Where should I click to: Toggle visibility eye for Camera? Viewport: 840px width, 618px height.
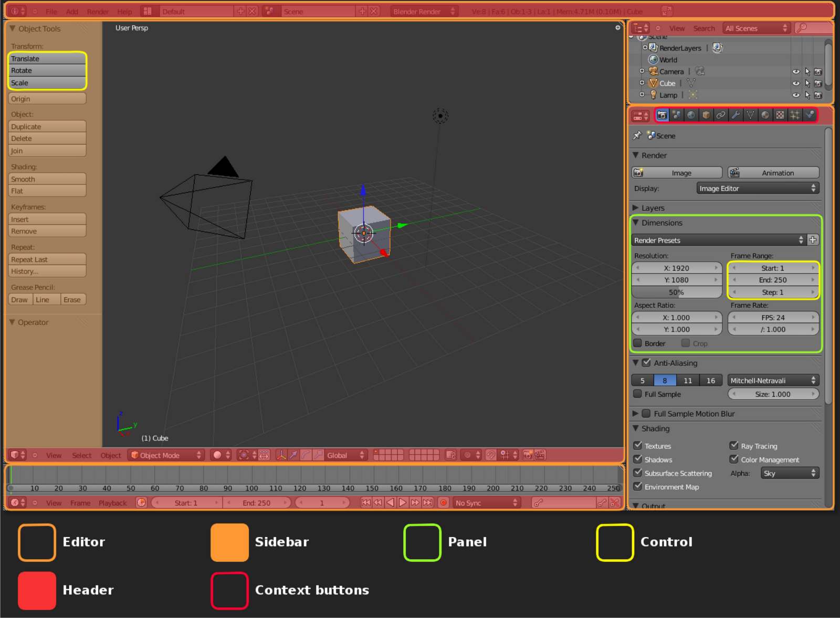(796, 72)
